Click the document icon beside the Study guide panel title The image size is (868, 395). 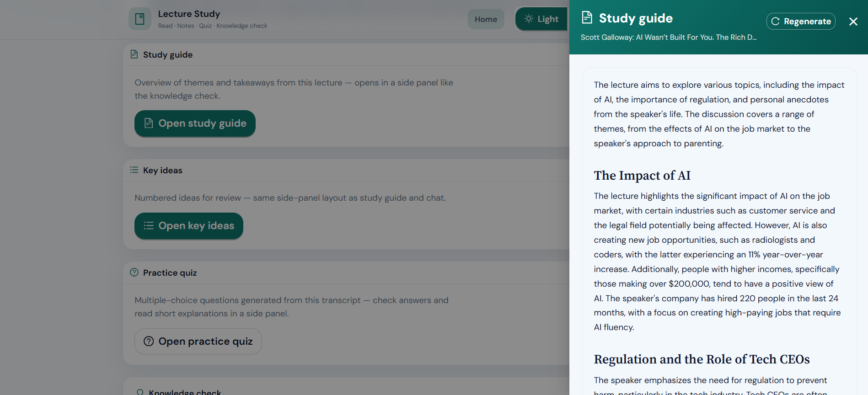[587, 17]
